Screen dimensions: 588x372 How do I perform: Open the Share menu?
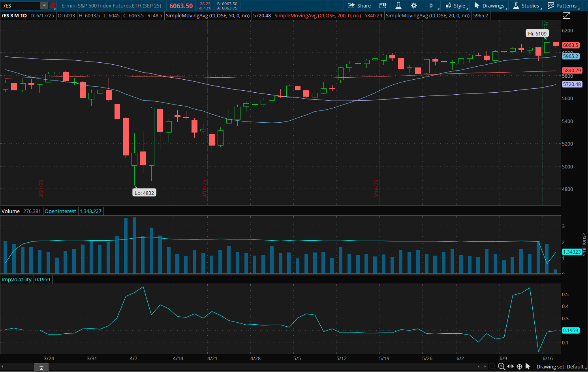coord(359,6)
